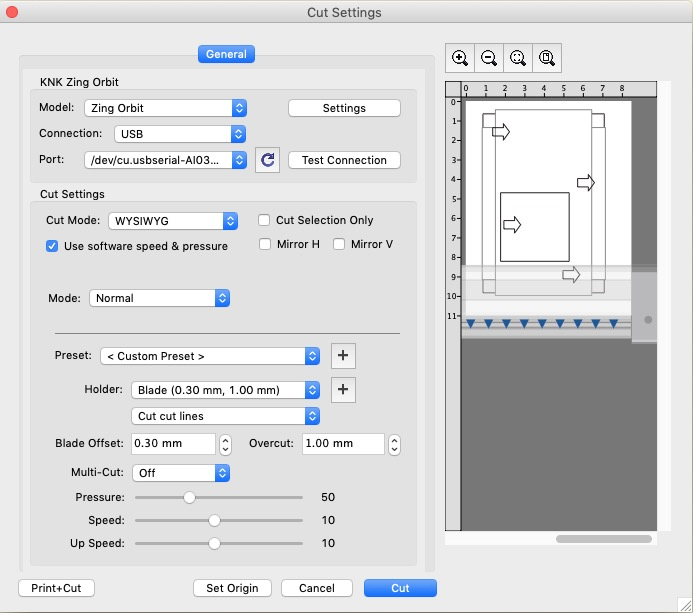Add a new preset with plus button

343,355
